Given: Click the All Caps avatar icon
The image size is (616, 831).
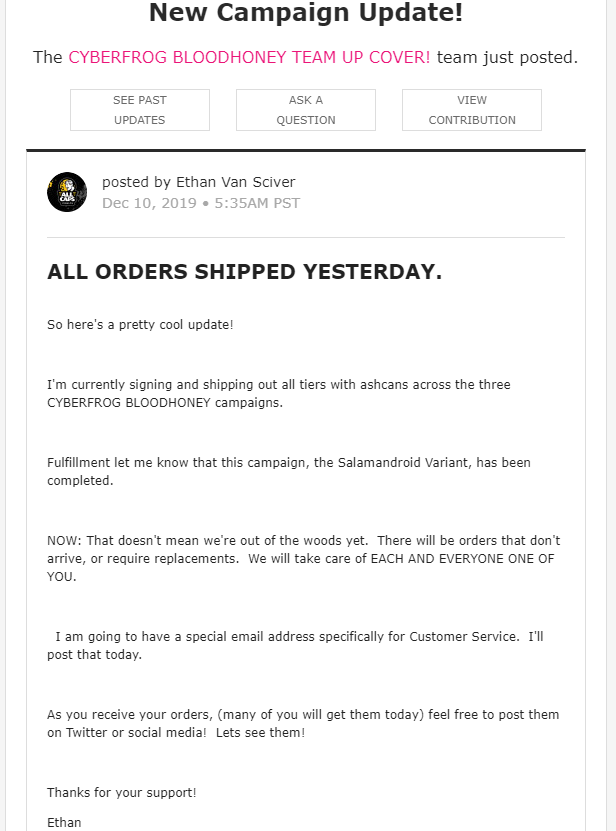Looking at the screenshot, I should (x=67, y=192).
